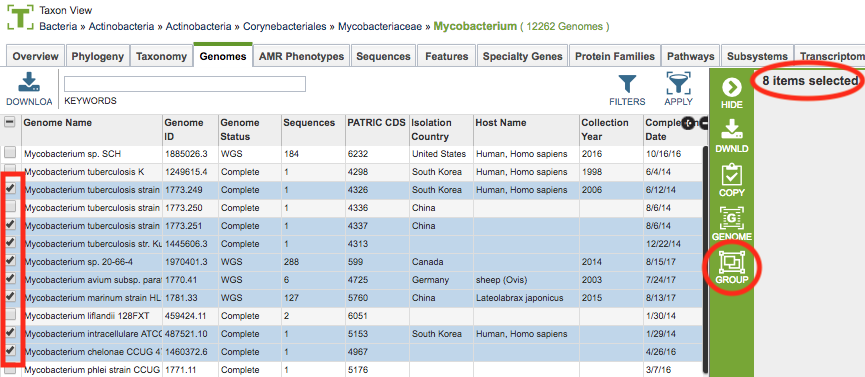
Task: Uncheck the Mycobacterium marinum strain row
Action: 10,297
